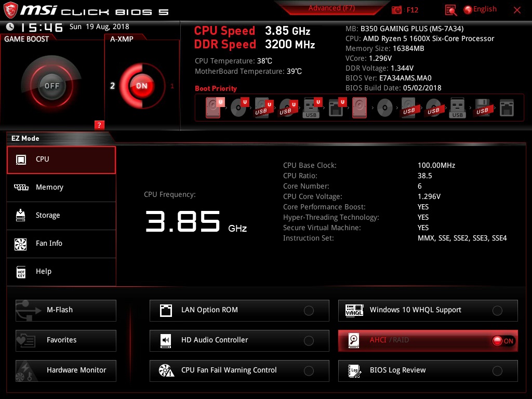Click the red question mark help icon
The height and width of the screenshot is (399, 532).
99,125
